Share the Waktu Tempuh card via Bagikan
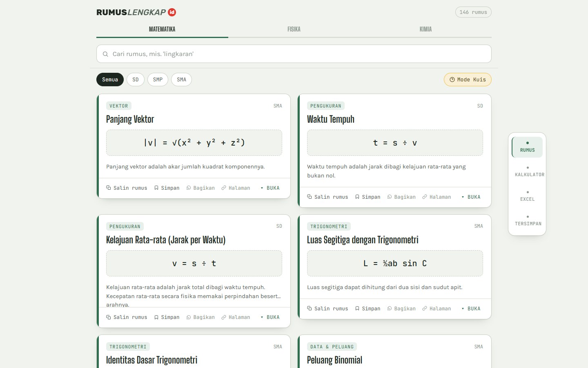The width and height of the screenshot is (588, 368). pyautogui.click(x=401, y=197)
